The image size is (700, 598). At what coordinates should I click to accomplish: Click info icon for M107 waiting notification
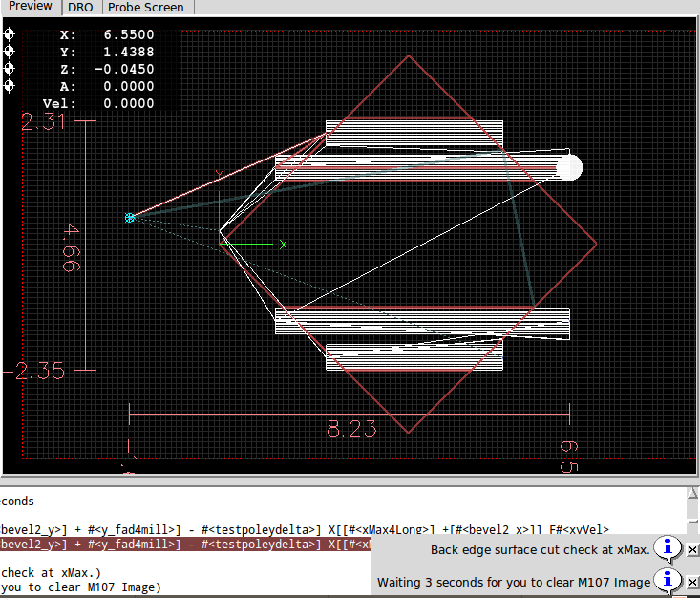click(668, 581)
